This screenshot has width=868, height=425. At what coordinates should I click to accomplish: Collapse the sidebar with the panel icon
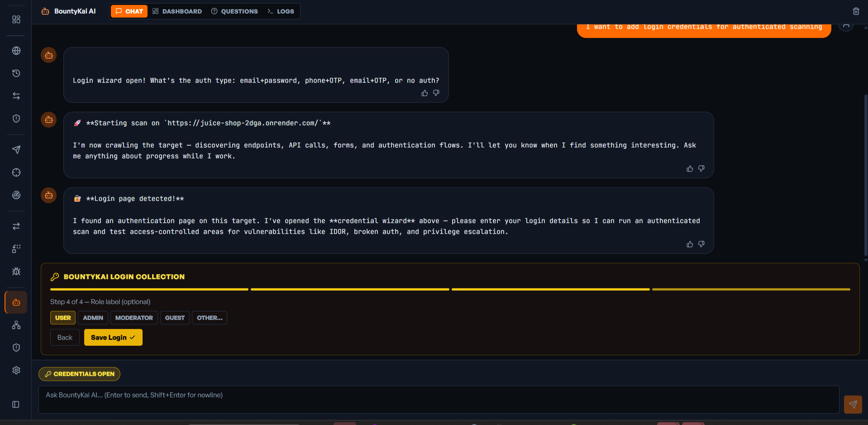pos(16,405)
